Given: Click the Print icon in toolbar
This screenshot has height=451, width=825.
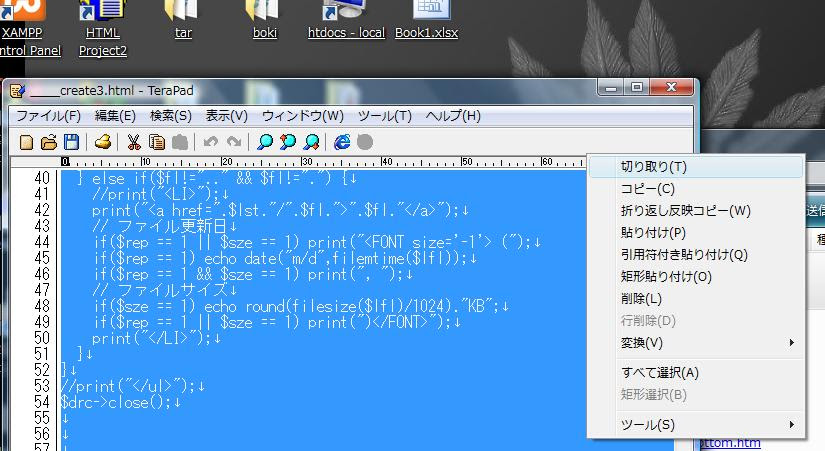Looking at the screenshot, I should [x=103, y=142].
